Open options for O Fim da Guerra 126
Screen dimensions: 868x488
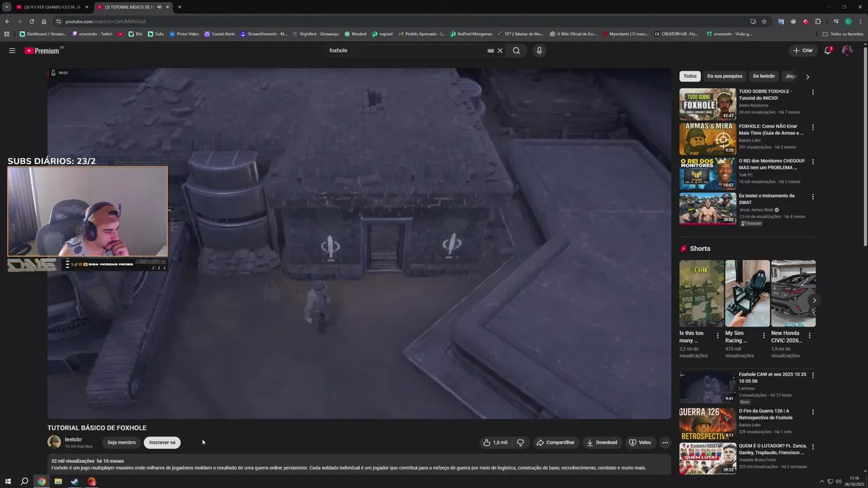click(813, 412)
